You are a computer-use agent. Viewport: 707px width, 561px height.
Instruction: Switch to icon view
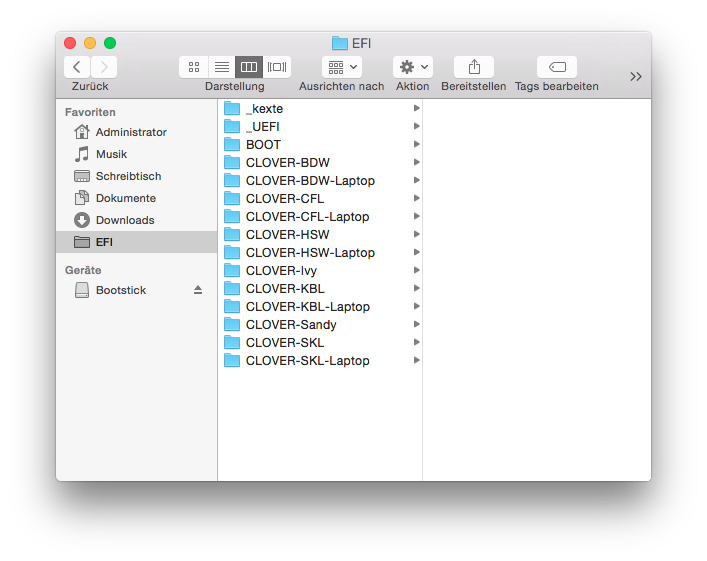coord(194,67)
